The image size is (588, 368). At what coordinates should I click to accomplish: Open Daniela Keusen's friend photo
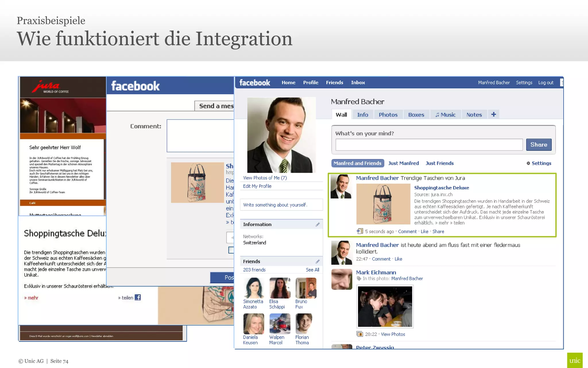(x=254, y=324)
